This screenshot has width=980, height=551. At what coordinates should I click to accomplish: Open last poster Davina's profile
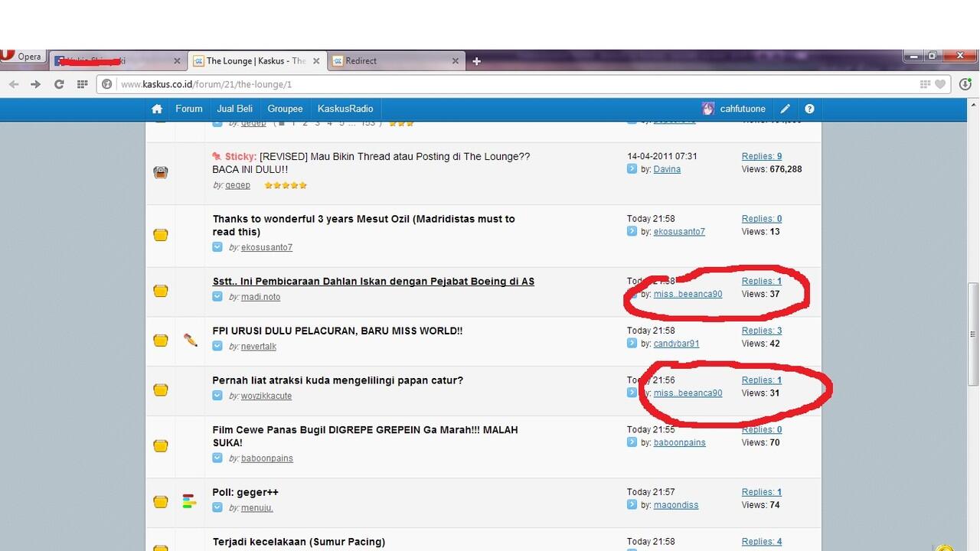coord(667,169)
